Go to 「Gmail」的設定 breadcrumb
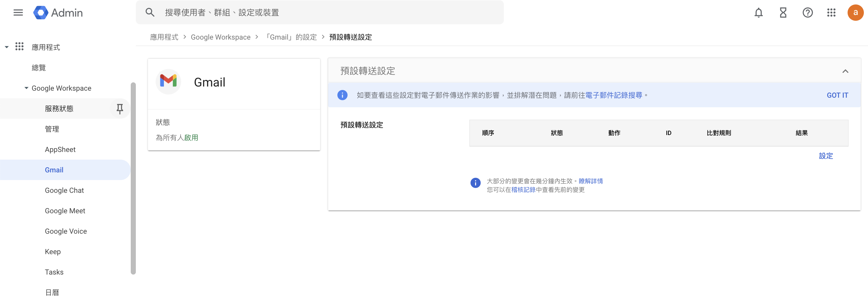The width and height of the screenshot is (868, 302). (x=291, y=37)
